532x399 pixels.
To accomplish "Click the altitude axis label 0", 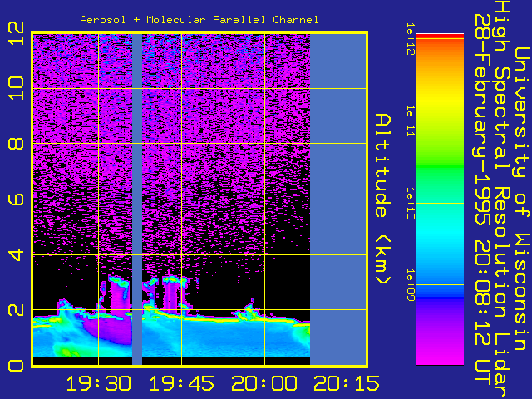I will [16, 366].
